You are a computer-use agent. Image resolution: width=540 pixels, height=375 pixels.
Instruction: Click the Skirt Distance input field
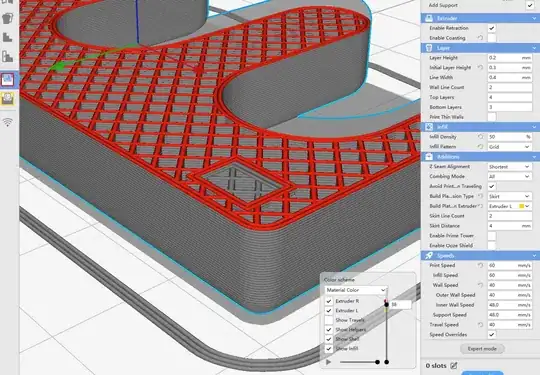point(510,226)
